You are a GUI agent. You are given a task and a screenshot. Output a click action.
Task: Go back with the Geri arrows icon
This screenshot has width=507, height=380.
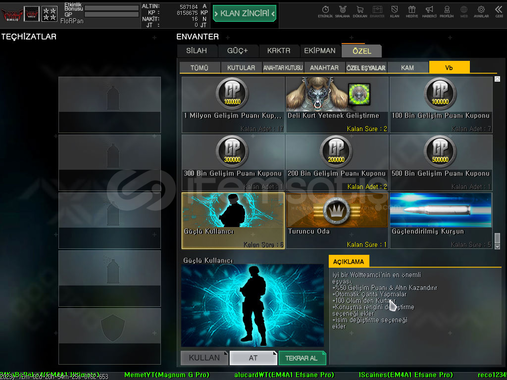coord(499,11)
